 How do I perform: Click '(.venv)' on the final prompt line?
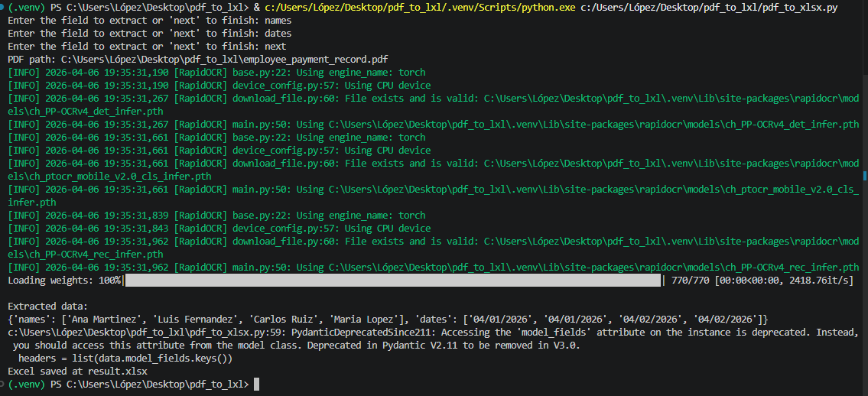27,385
